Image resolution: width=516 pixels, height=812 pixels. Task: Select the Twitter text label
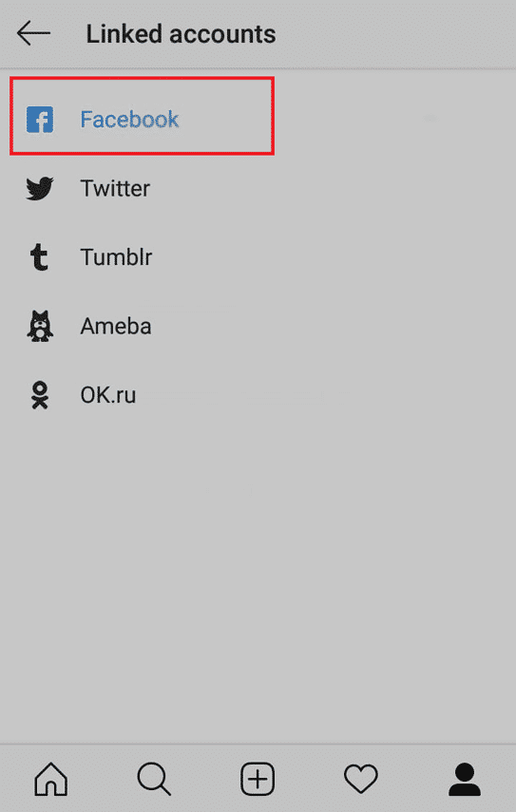[115, 188]
